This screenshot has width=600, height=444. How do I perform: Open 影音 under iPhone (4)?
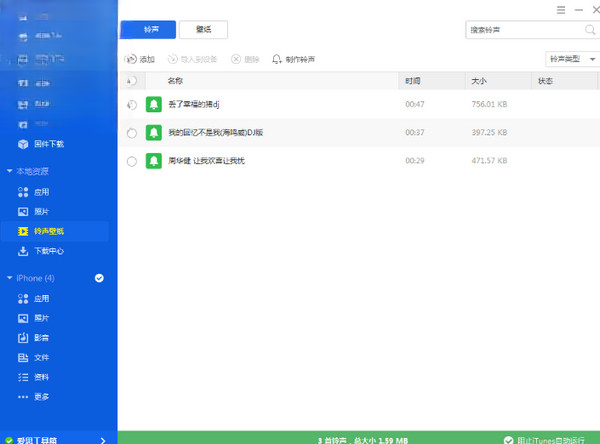[34, 338]
